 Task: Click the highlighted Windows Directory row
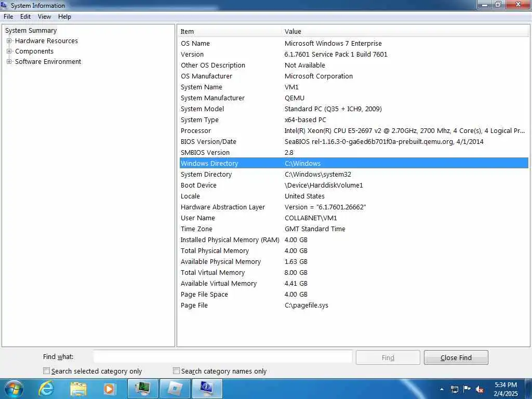(354, 163)
